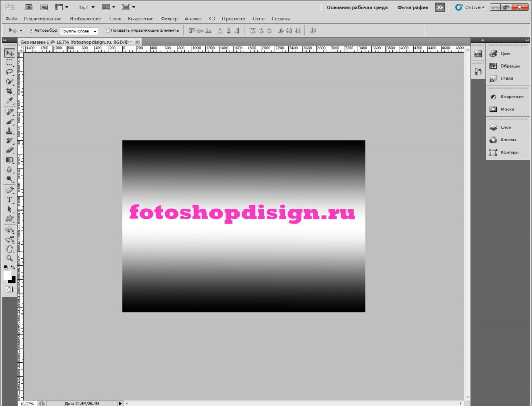Open the Слои menu
Viewport: 532px width, 406px height.
coord(115,19)
